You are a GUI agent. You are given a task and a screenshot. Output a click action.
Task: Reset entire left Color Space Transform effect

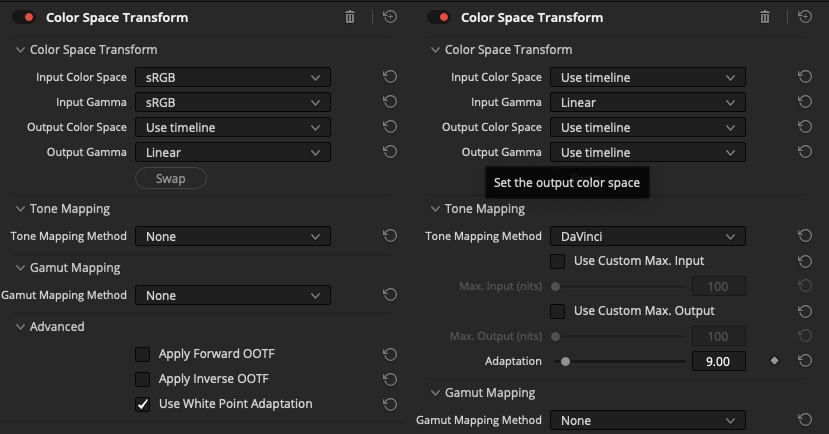click(x=390, y=17)
